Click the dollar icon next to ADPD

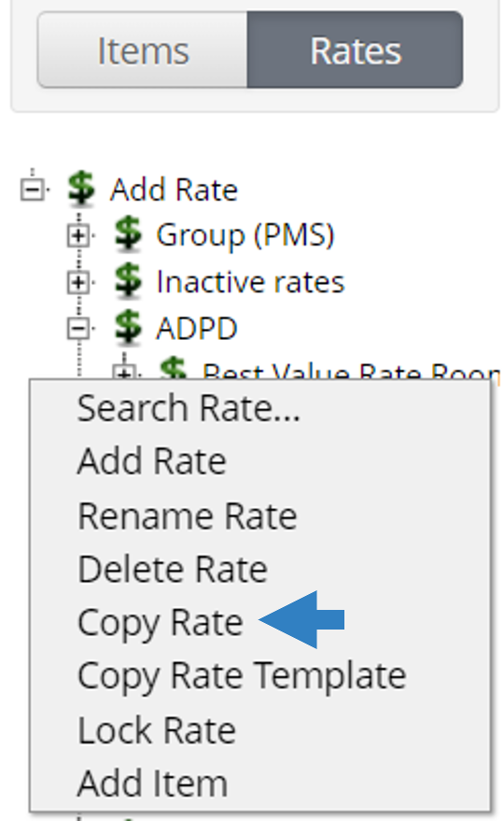[128, 327]
